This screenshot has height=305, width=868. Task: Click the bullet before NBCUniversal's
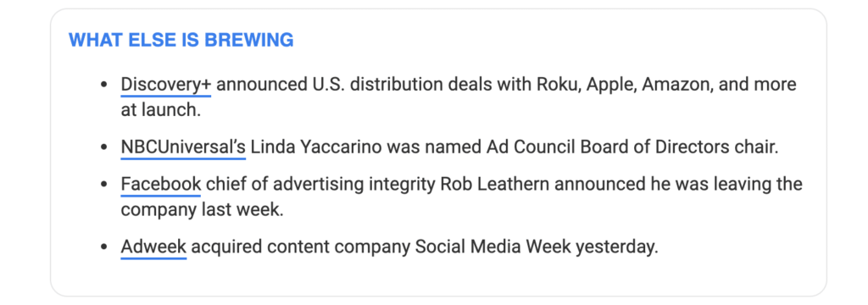(x=103, y=148)
